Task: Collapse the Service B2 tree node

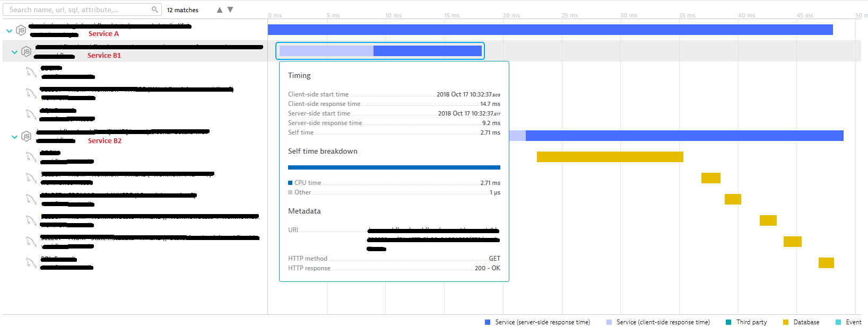Action: [15, 137]
